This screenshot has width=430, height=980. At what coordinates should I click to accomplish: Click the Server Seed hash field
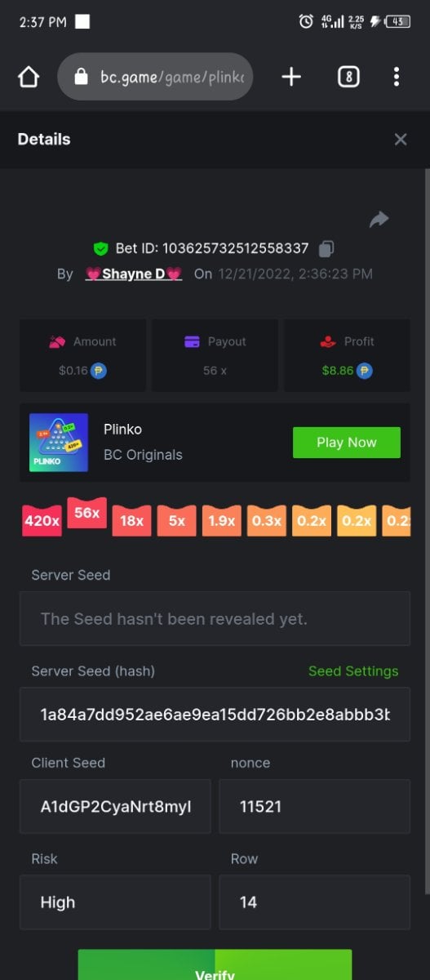tap(215, 715)
